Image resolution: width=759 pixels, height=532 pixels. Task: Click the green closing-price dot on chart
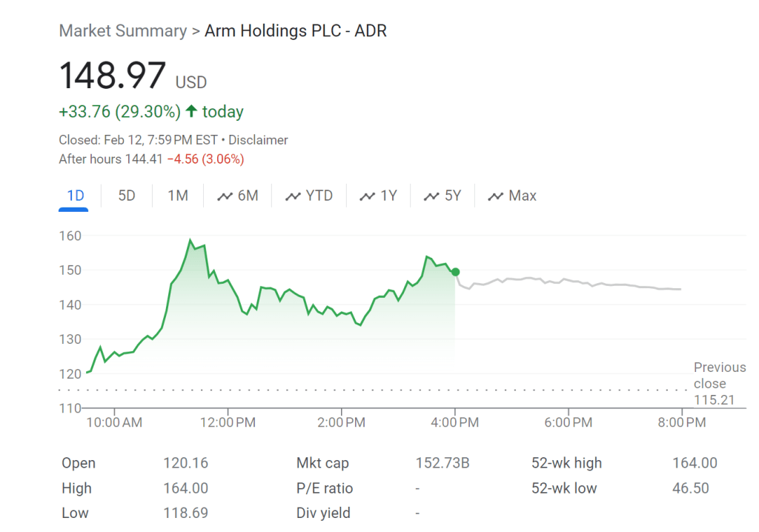pos(455,272)
